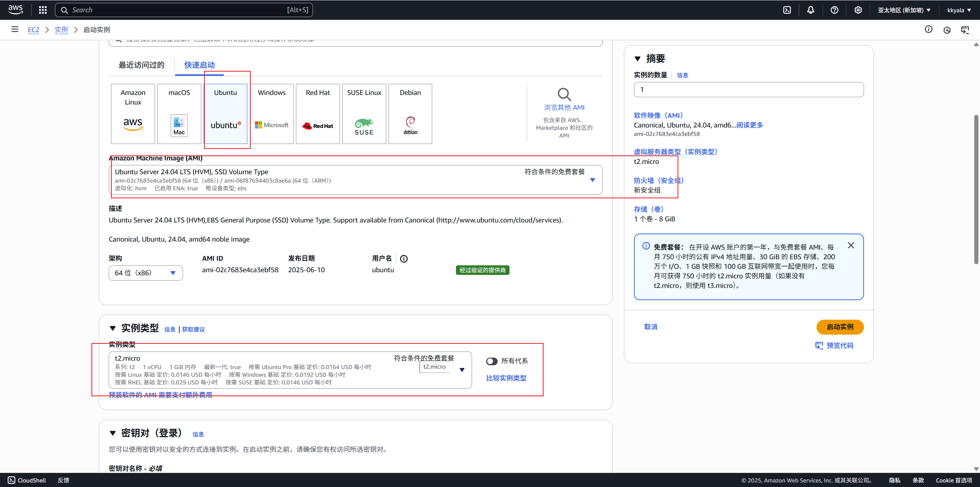Choose the Windows AMI tile
This screenshot has height=487, width=980.
[272, 114]
